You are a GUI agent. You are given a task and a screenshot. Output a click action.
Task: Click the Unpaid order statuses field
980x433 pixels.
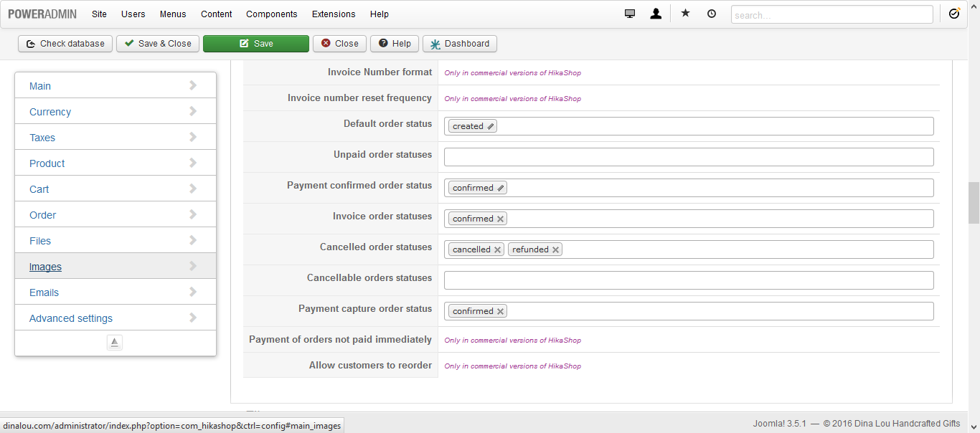click(689, 157)
